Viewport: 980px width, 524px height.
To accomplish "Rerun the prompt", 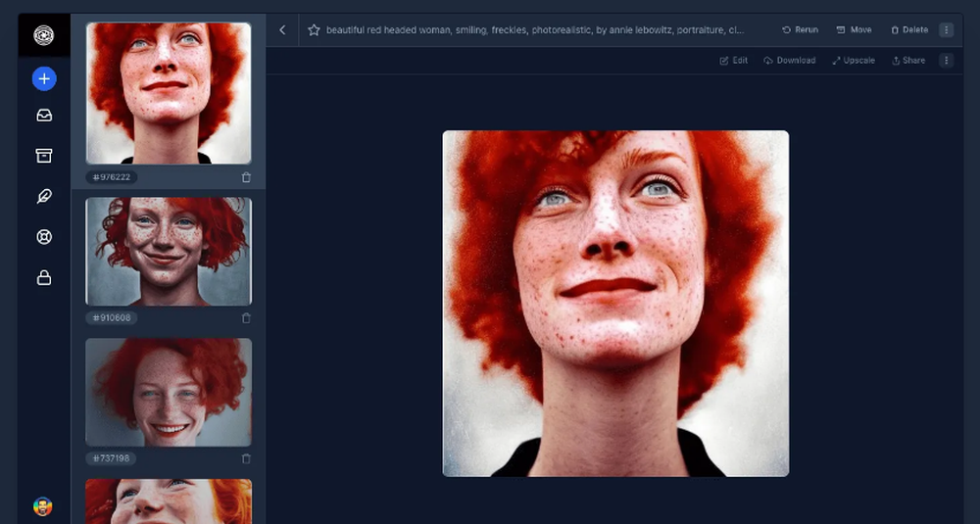I will [x=800, y=30].
